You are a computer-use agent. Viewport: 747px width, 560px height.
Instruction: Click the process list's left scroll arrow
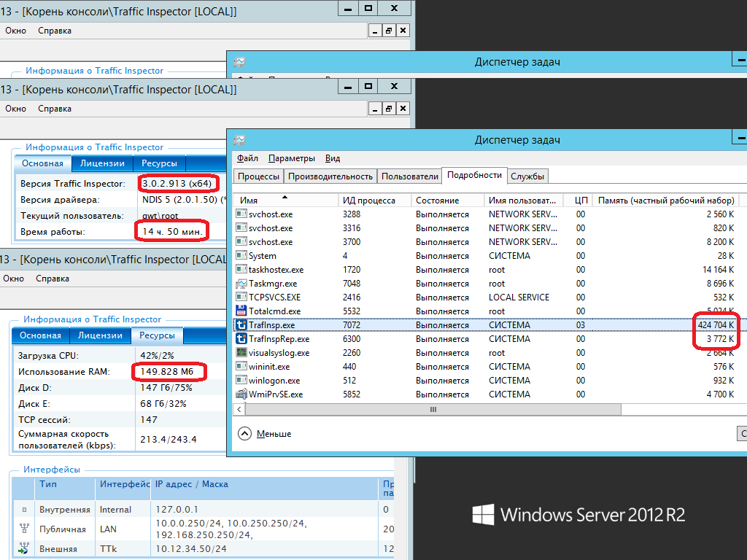239,410
